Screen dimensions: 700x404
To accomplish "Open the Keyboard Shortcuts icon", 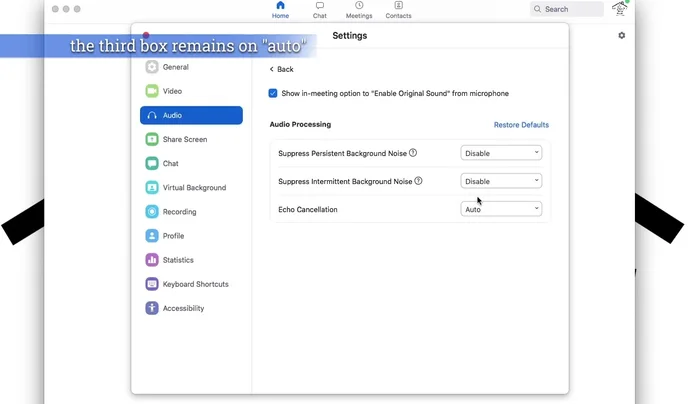I will (152, 284).
